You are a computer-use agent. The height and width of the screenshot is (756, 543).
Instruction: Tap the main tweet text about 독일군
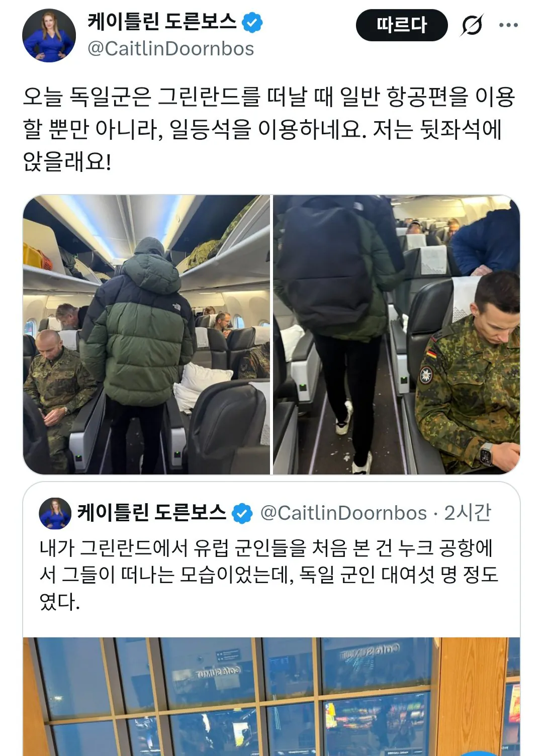click(269, 129)
